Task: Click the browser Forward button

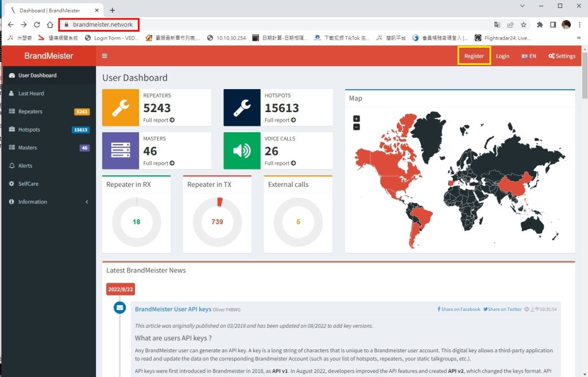Action: click(24, 24)
